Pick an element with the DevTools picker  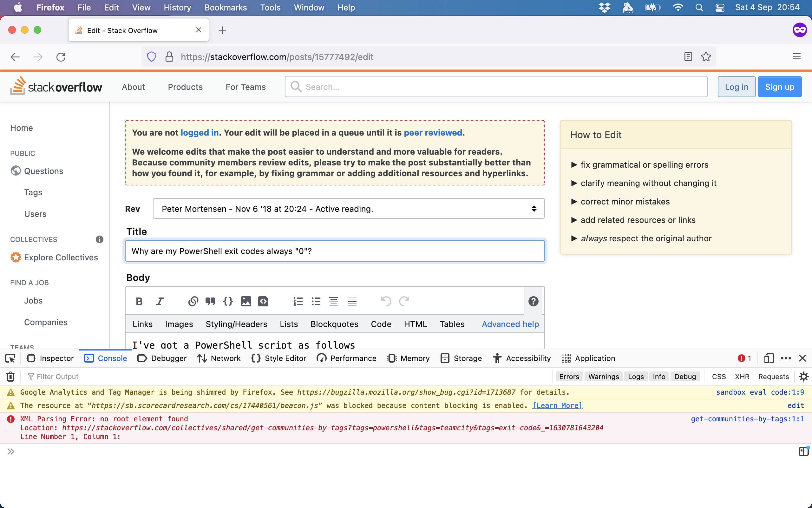10,358
